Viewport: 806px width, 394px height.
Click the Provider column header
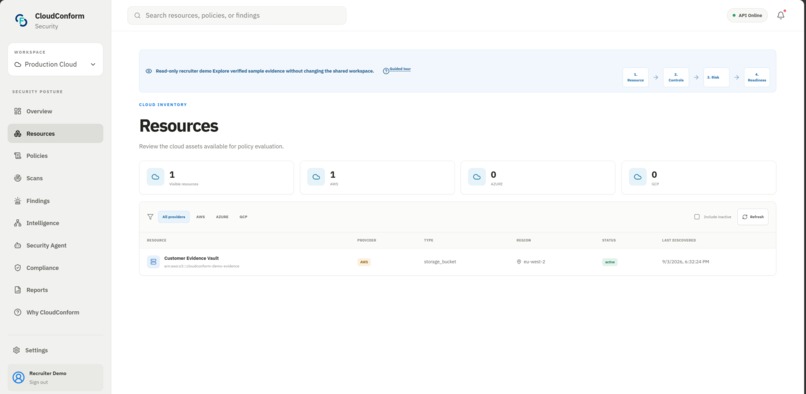pyautogui.click(x=367, y=240)
